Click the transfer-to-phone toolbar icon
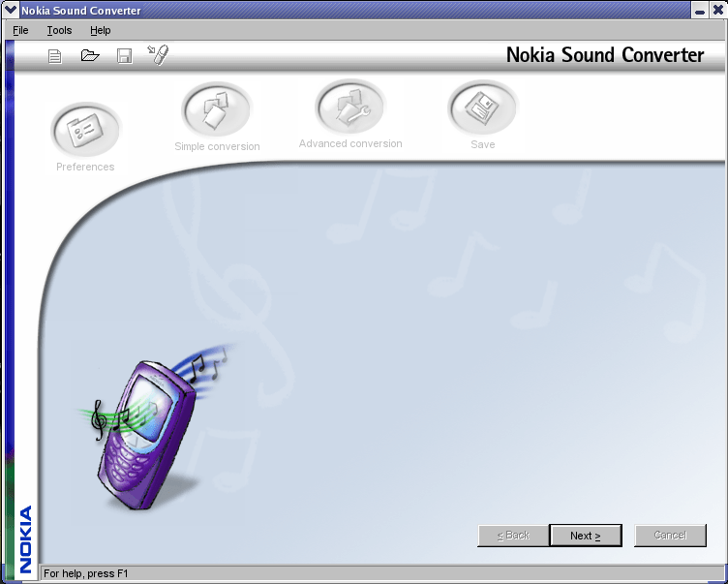This screenshot has height=584, width=728. pyautogui.click(x=158, y=55)
